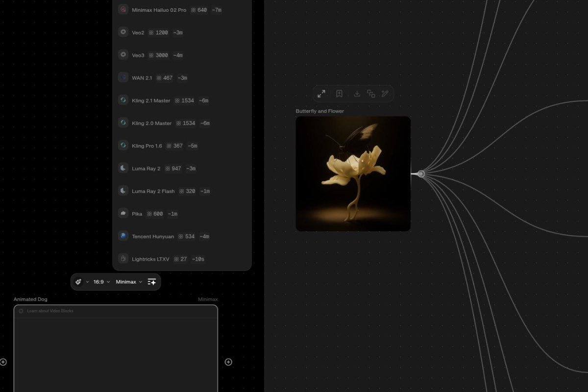
Task: Download the Butterfly and Flower image
Action: 357,94
